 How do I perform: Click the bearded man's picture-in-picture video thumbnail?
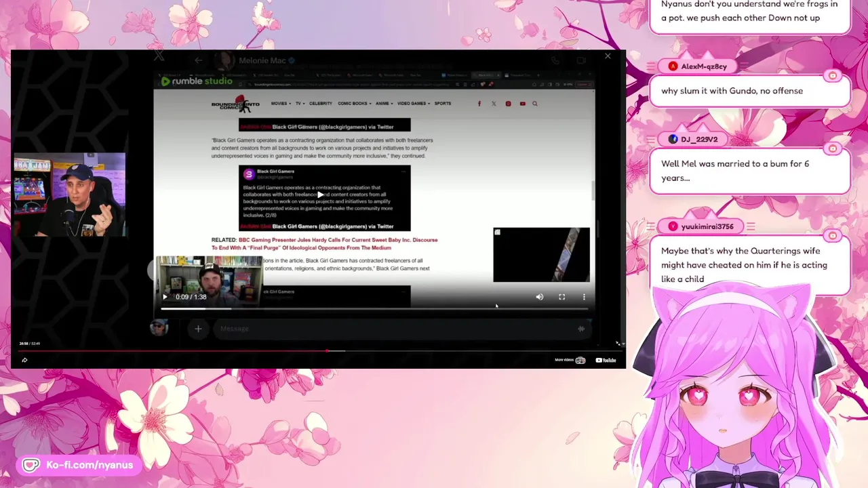point(210,281)
